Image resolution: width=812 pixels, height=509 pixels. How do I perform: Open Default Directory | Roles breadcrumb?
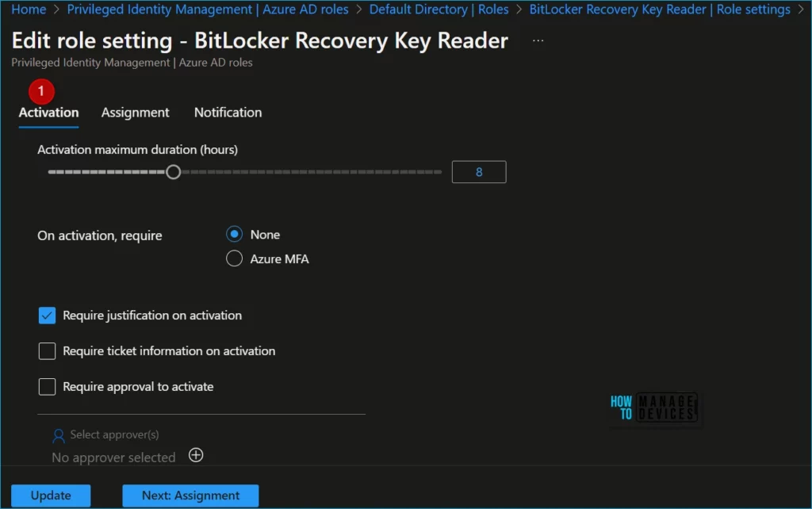(x=439, y=10)
